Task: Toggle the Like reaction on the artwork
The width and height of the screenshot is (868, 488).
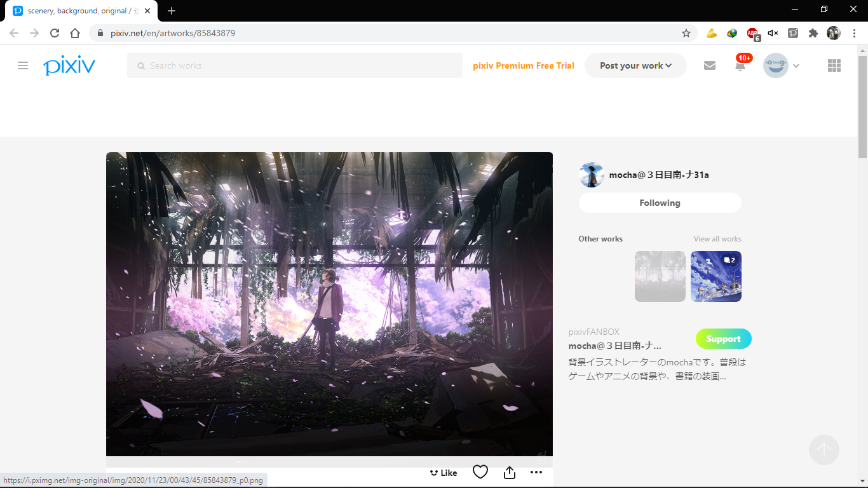Action: click(x=443, y=472)
